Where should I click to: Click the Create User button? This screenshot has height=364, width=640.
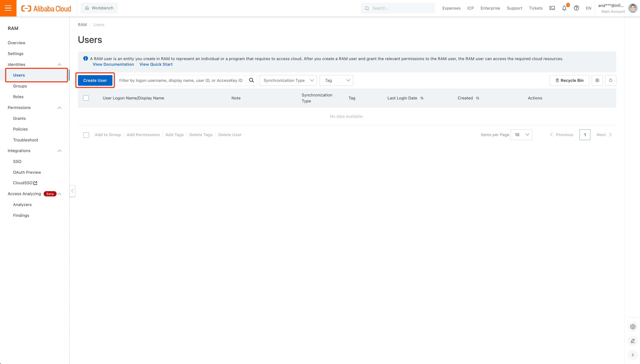click(95, 80)
